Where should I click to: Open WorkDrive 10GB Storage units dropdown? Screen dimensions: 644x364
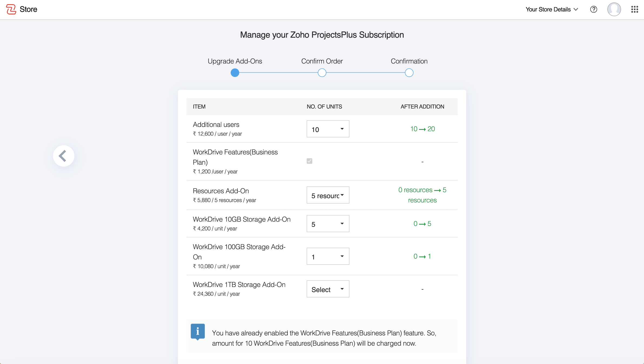pyautogui.click(x=328, y=224)
